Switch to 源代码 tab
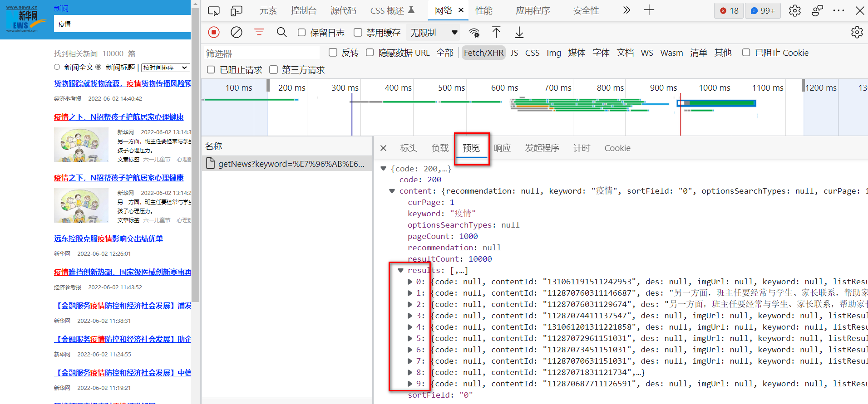 point(343,10)
